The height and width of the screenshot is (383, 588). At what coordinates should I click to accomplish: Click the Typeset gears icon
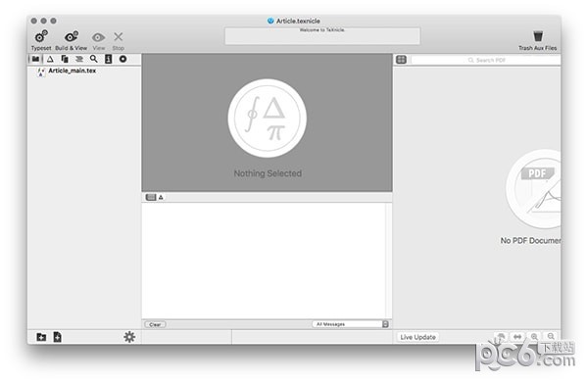(x=41, y=36)
